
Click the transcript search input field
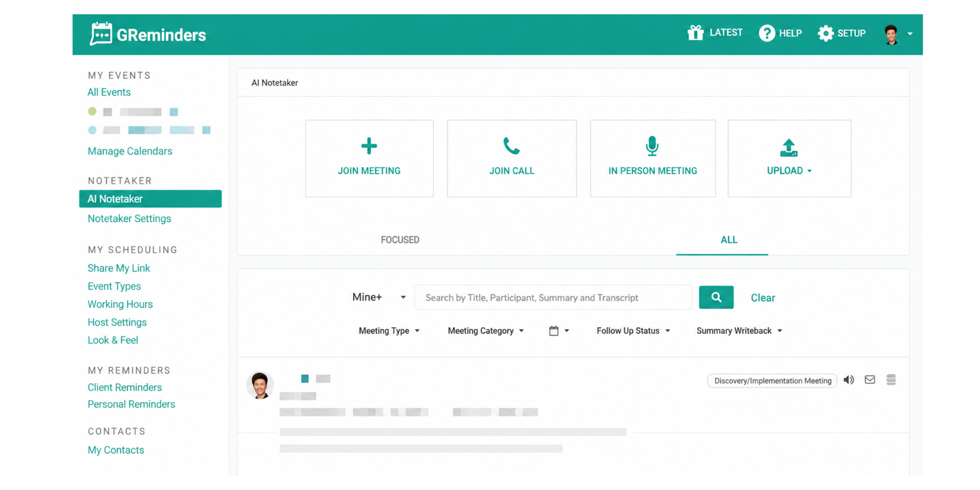point(553,297)
